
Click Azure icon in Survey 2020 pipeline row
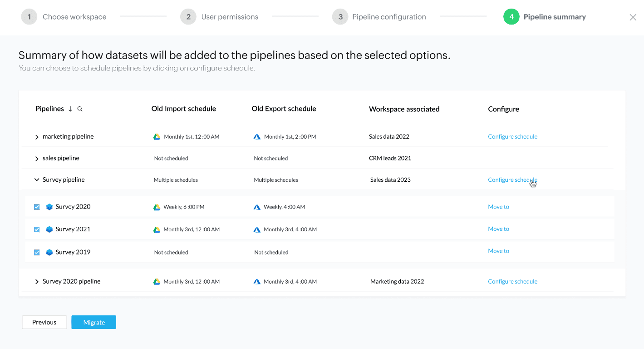point(257,282)
